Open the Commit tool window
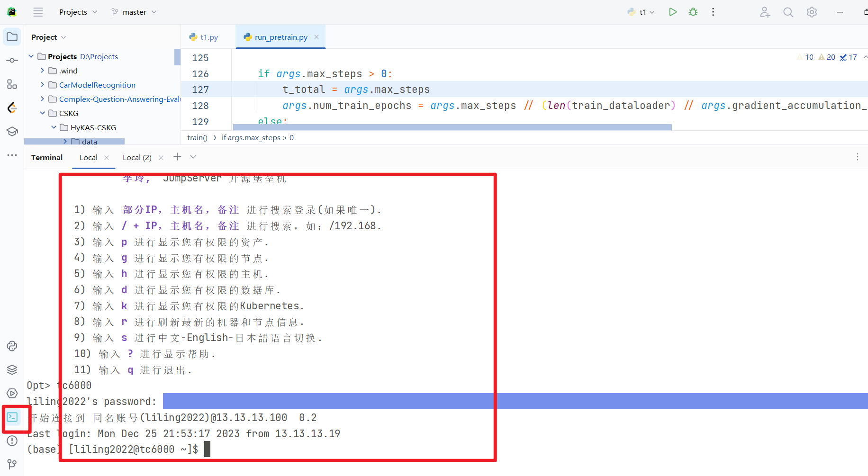 tap(12, 61)
